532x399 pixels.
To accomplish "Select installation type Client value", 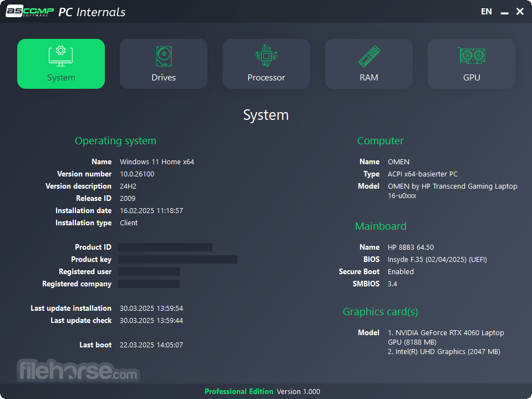I will tap(129, 223).
